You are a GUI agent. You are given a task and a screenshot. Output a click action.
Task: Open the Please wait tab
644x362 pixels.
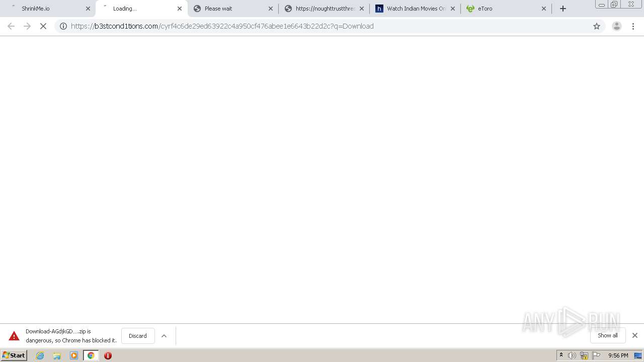(x=233, y=9)
